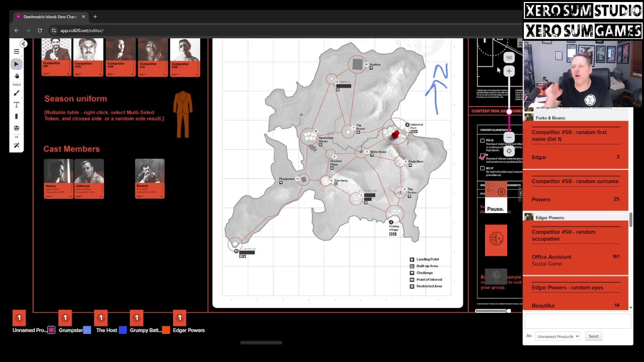The height and width of the screenshot is (362, 644).
Task: Select Competitor #99 card
Action: [88, 57]
